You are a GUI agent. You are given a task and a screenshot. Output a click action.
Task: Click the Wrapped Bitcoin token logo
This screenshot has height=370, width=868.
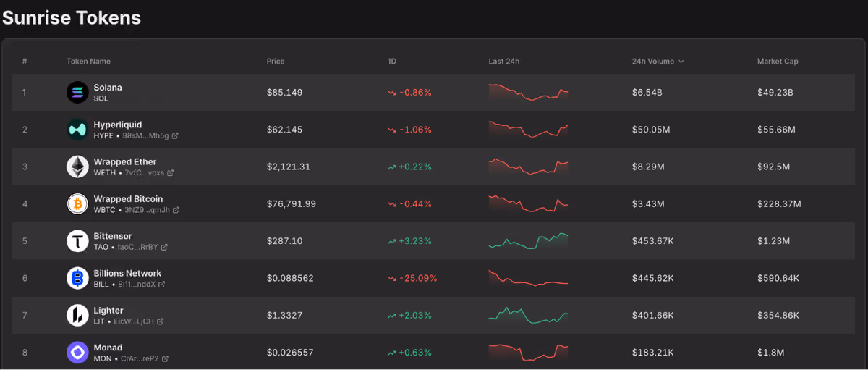tap(77, 203)
